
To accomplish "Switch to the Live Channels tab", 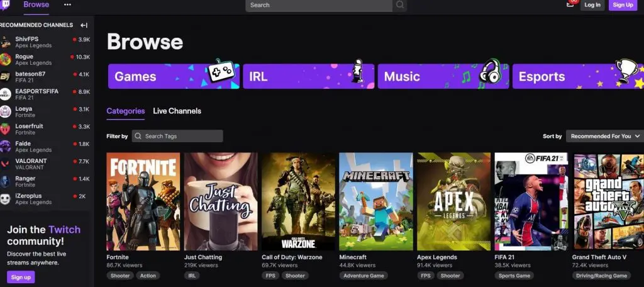I will (177, 111).
